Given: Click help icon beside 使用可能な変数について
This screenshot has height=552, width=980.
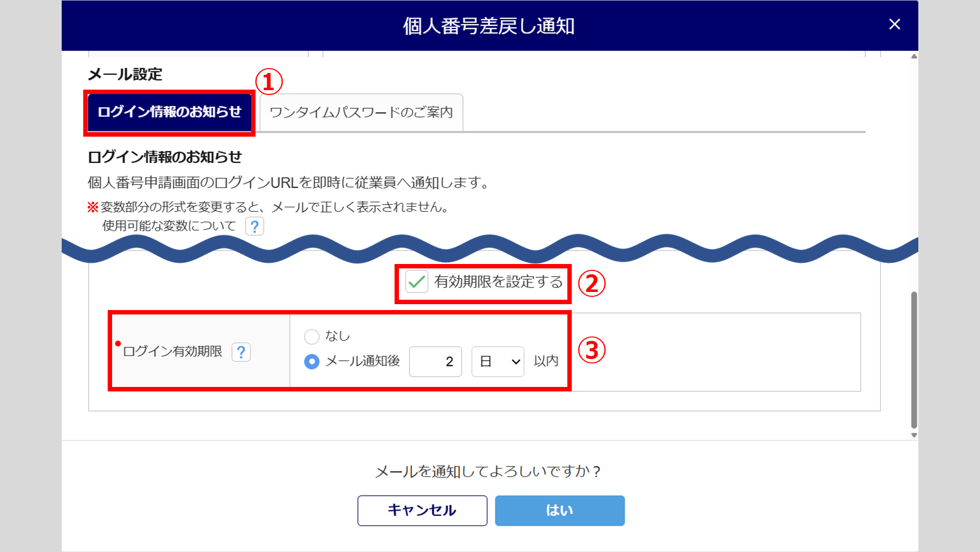Looking at the screenshot, I should (x=255, y=226).
